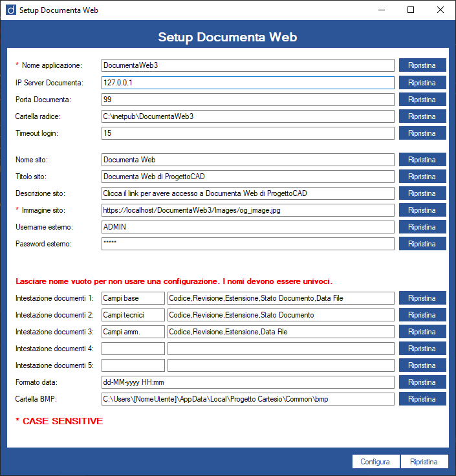Click the Password esterno field
456x476 pixels.
[x=248, y=244]
